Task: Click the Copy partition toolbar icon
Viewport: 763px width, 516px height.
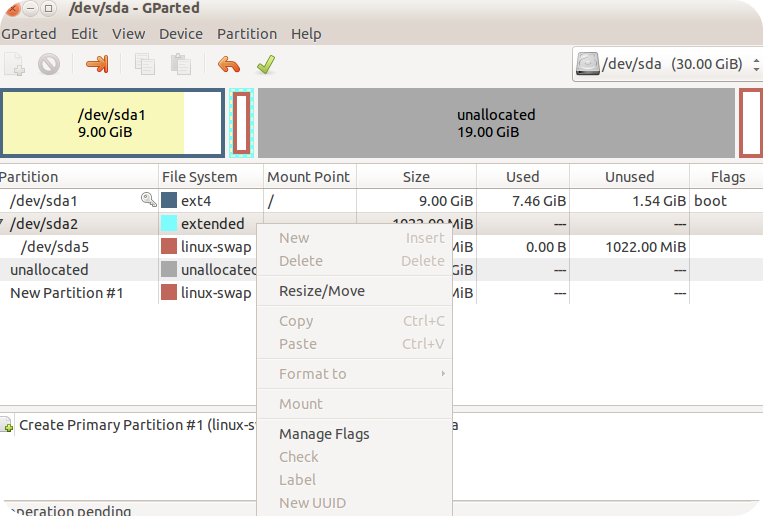Action: point(145,64)
